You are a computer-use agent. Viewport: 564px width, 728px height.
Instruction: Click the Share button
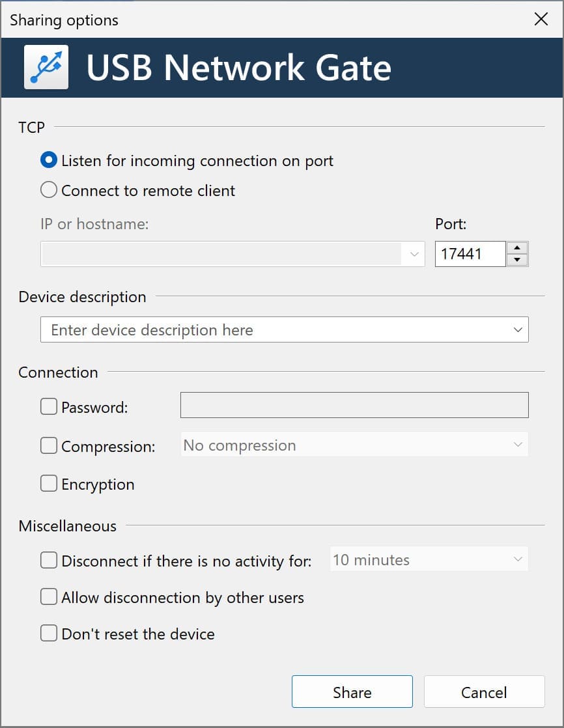(352, 692)
